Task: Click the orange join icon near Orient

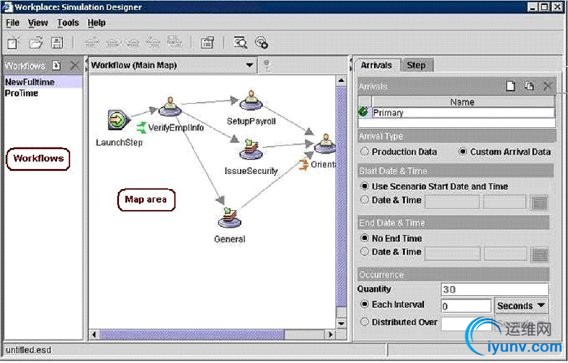Action: [x=303, y=165]
